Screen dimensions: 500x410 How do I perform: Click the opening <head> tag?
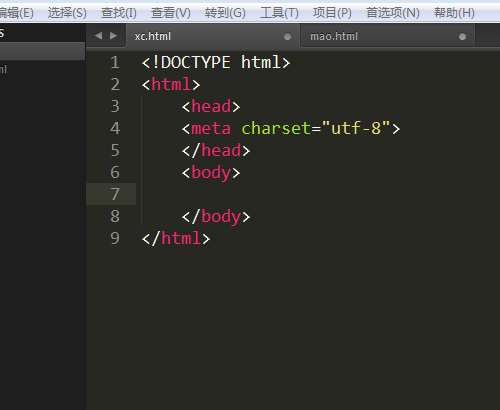pyautogui.click(x=211, y=106)
